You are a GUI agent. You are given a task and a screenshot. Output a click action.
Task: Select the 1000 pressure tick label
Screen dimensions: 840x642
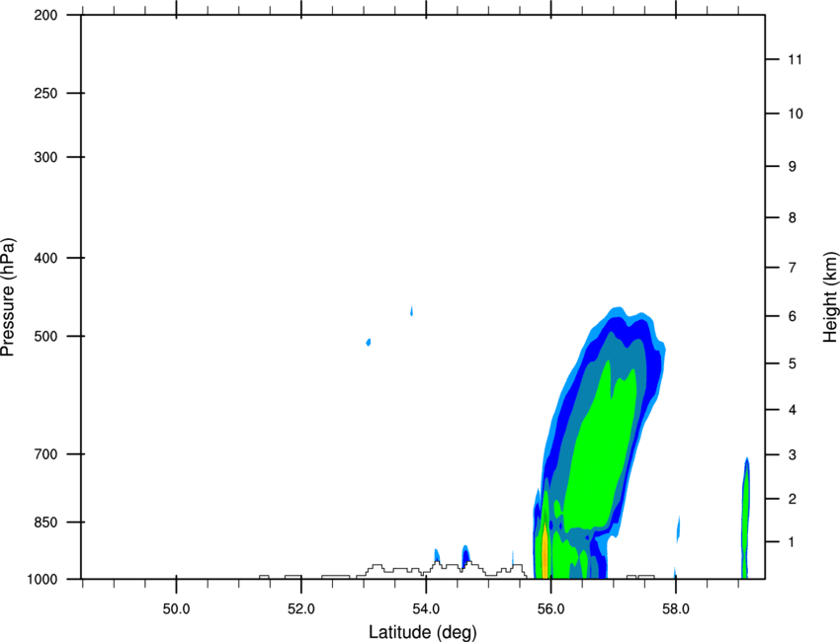(42, 580)
